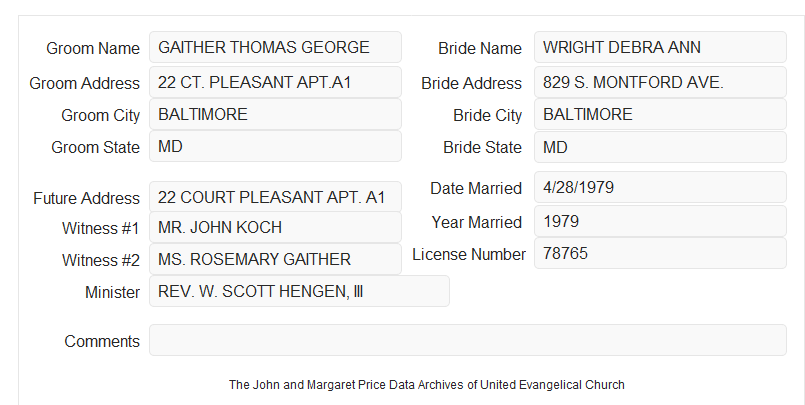The image size is (805, 405).
Task: Select the Witness #2 text box
Action: point(275,259)
